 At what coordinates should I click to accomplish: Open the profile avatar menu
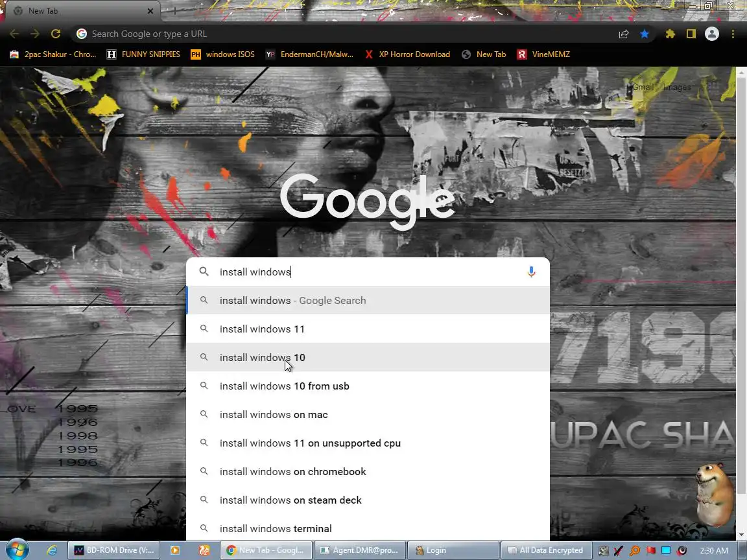point(712,34)
